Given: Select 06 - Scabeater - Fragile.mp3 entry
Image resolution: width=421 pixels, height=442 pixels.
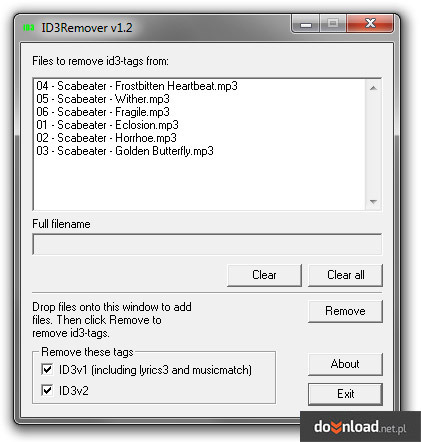Looking at the screenshot, I should (x=103, y=112).
